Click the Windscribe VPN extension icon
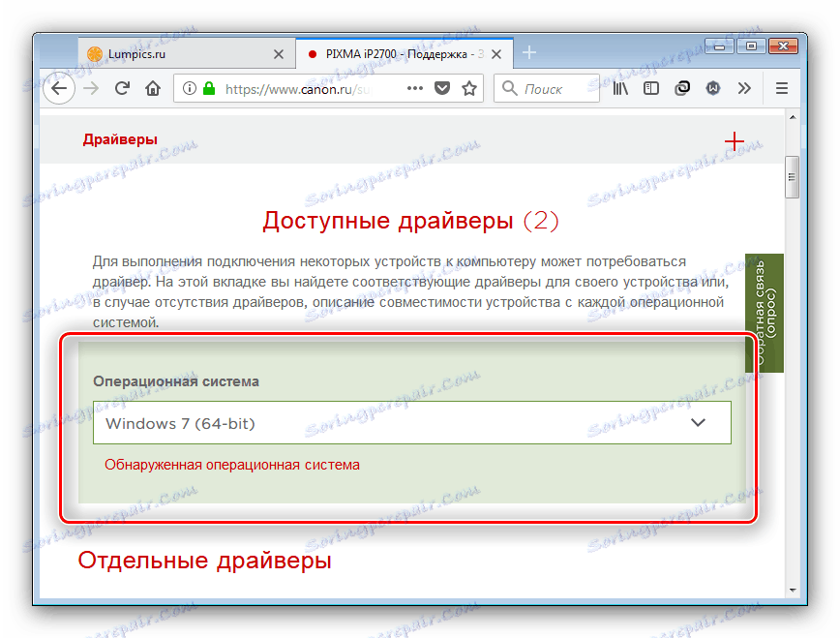Screen dimensions: 840x638 pos(712,88)
